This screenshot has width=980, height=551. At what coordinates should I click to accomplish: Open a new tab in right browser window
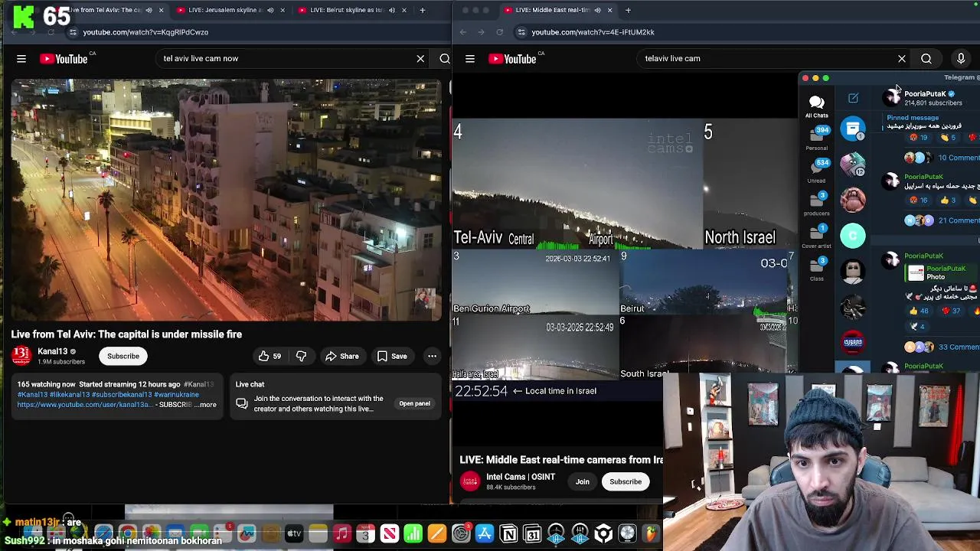628,10
